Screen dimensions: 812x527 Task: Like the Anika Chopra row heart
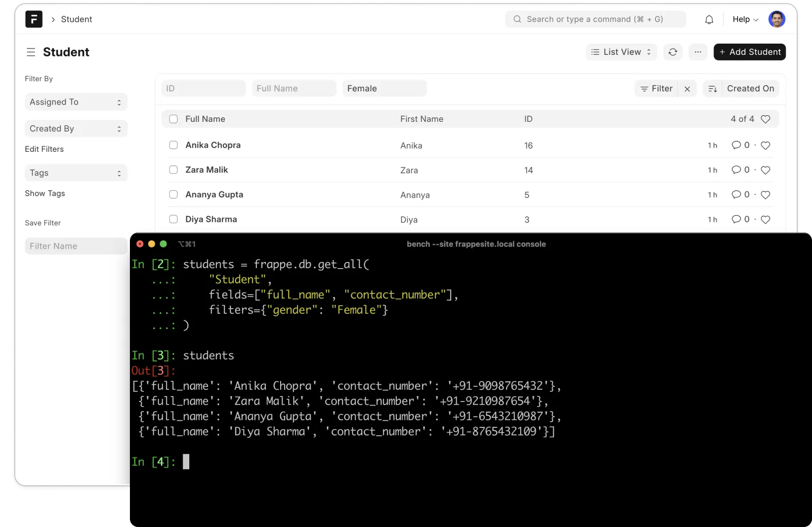[x=765, y=146]
